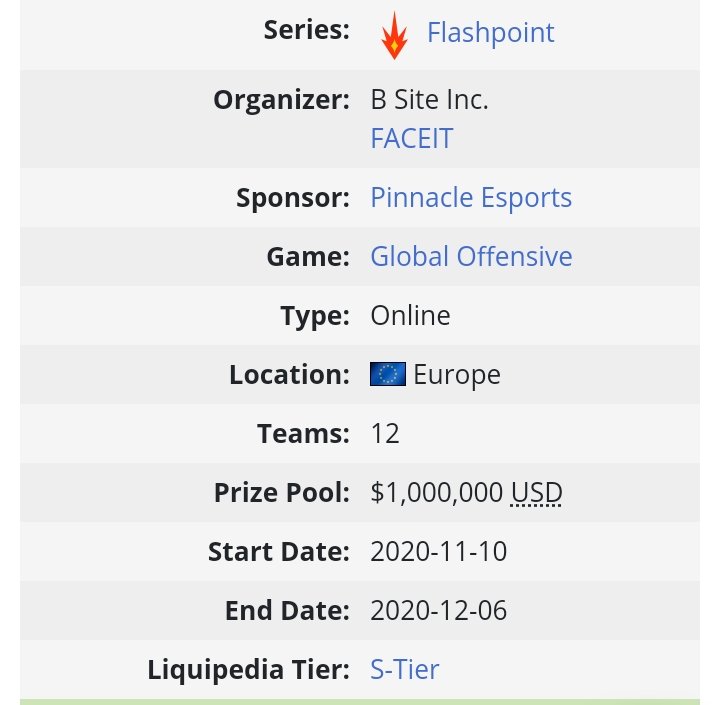Click the $1,000,000 prize pool amount
Viewport: 720px width, 705px height.
(436, 493)
